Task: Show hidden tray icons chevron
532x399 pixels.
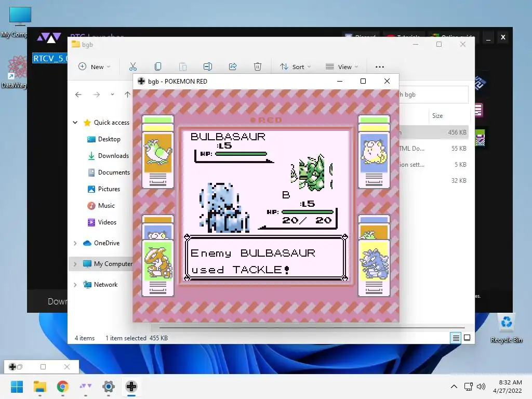Action: [x=454, y=387]
